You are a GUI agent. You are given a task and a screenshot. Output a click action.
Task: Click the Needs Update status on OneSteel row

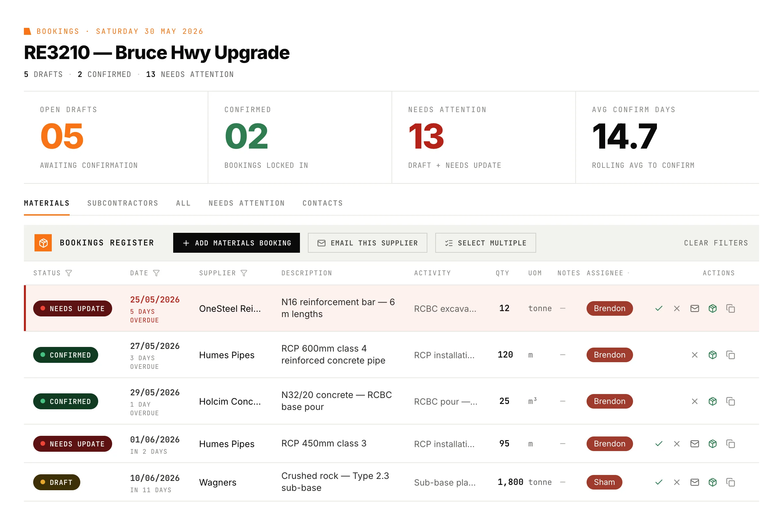point(72,308)
